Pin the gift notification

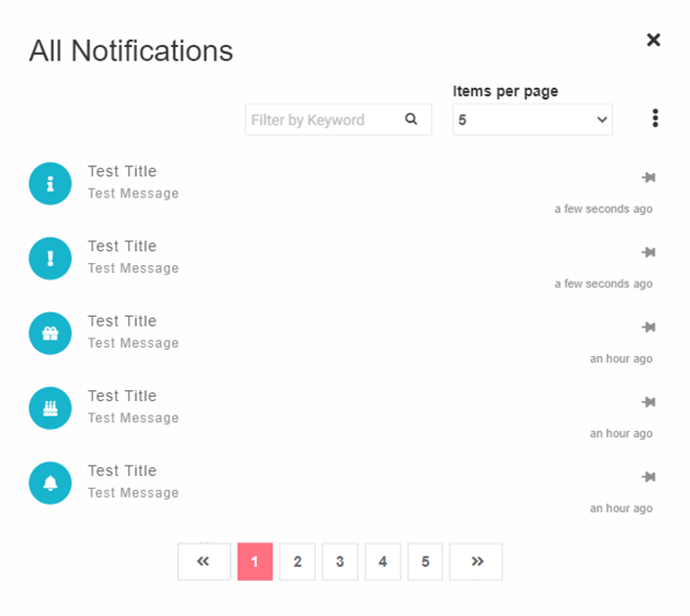tap(648, 328)
